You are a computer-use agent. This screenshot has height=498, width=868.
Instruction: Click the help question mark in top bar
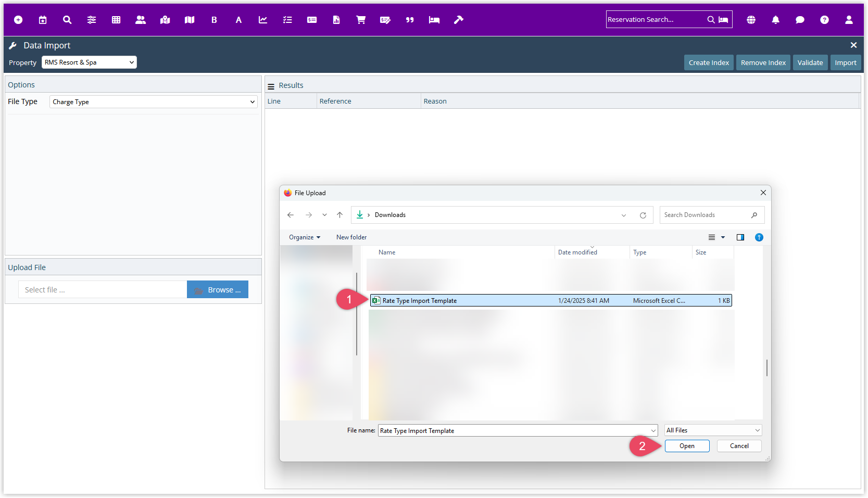824,20
